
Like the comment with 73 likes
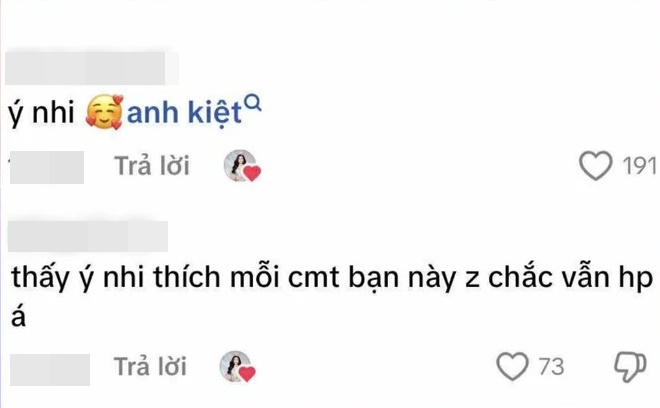tap(512, 366)
